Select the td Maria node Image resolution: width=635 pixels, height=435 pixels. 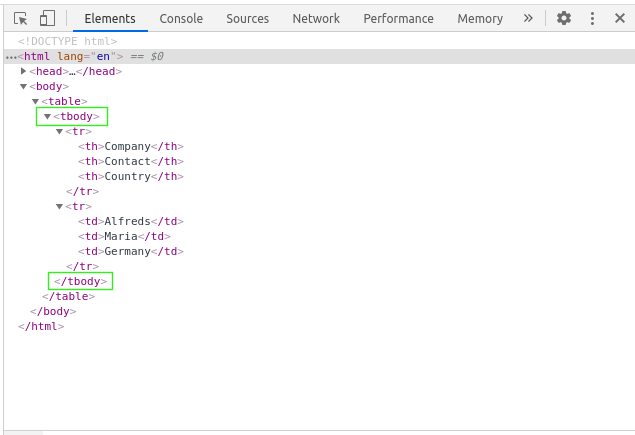tap(124, 236)
